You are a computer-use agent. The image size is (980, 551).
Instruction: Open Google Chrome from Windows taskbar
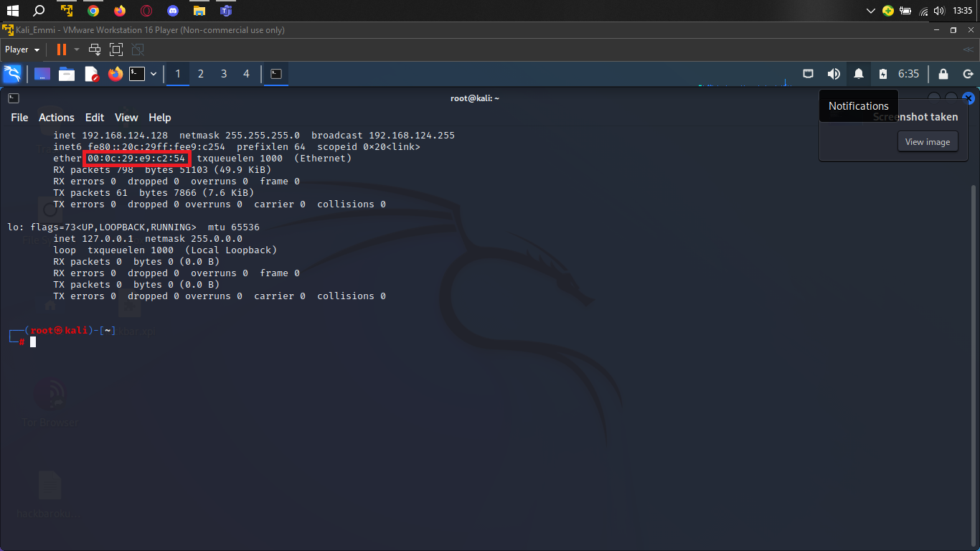(93, 11)
